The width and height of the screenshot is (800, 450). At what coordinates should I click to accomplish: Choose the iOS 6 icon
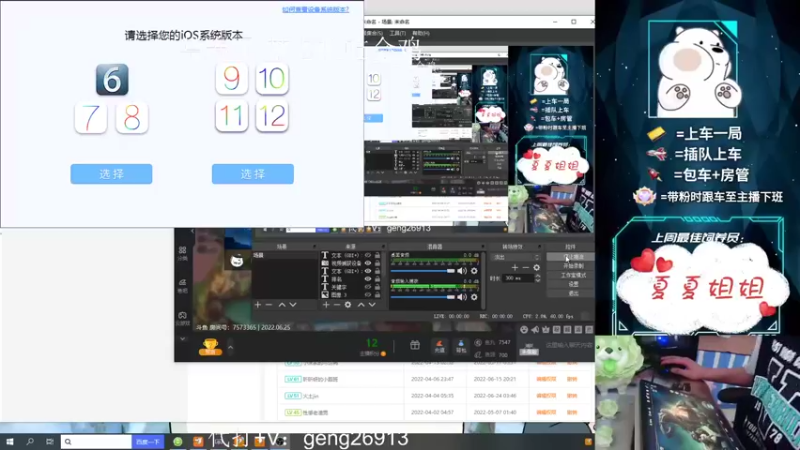[x=112, y=80]
